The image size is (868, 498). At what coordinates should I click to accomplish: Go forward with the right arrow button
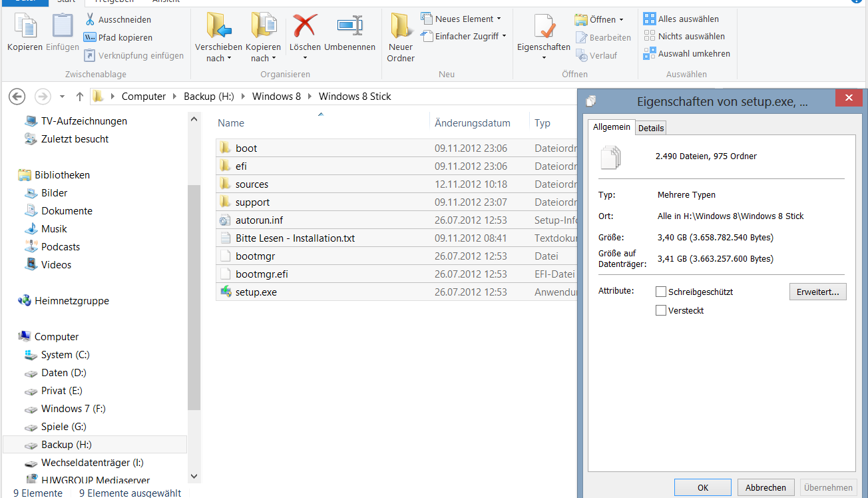point(43,97)
